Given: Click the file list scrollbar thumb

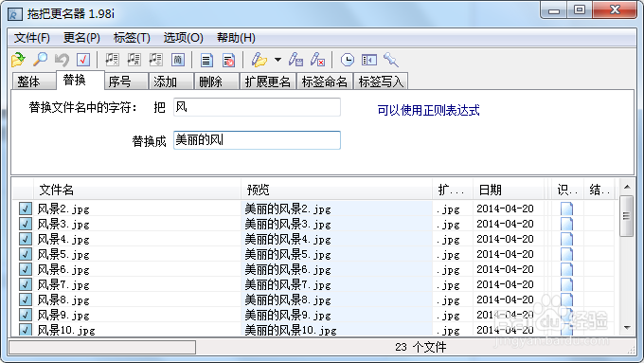Looking at the screenshot, I should pos(626,216).
